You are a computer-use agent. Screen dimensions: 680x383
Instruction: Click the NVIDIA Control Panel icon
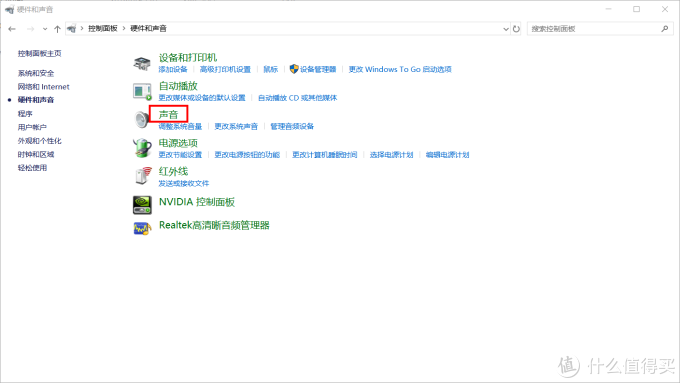142,205
